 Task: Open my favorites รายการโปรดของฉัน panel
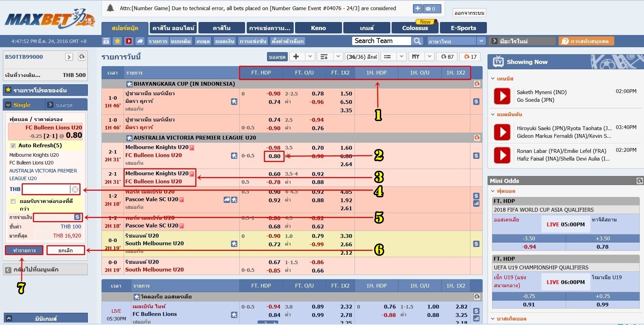[45, 90]
